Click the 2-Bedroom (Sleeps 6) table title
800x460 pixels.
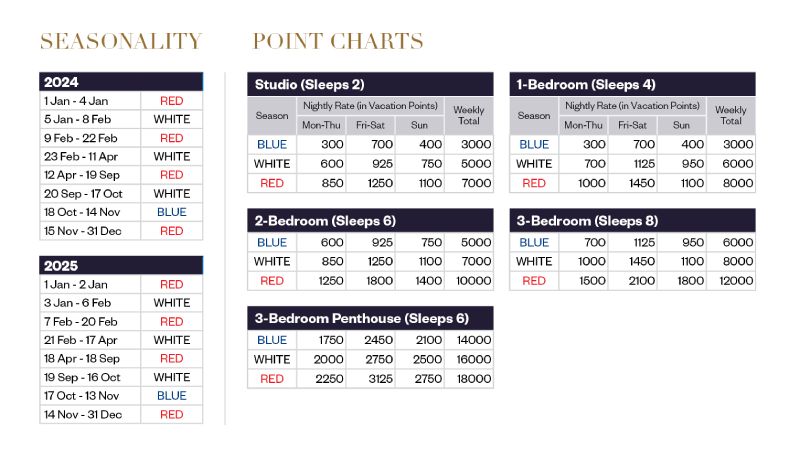pos(370,221)
